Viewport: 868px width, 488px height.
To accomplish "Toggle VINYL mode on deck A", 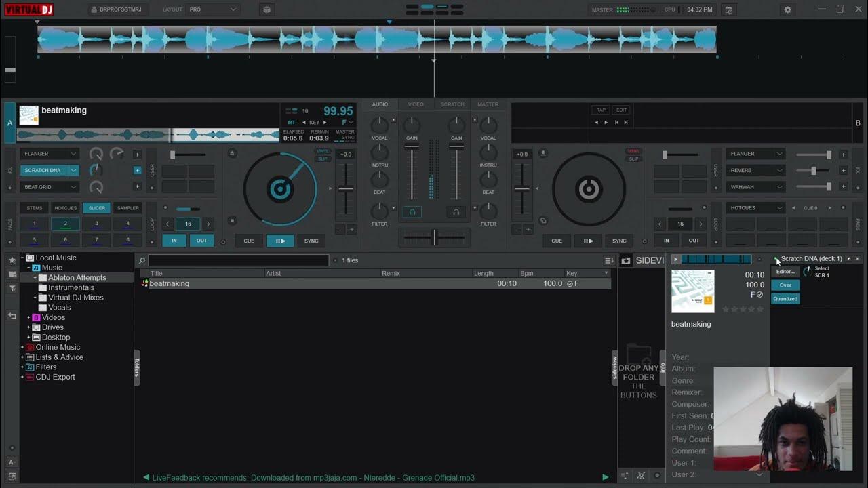I will point(323,151).
